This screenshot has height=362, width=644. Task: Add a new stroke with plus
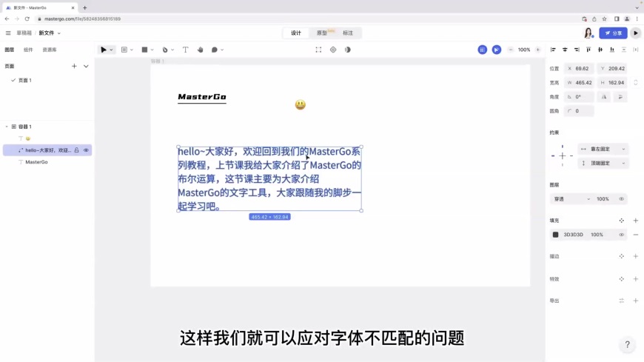click(x=635, y=256)
